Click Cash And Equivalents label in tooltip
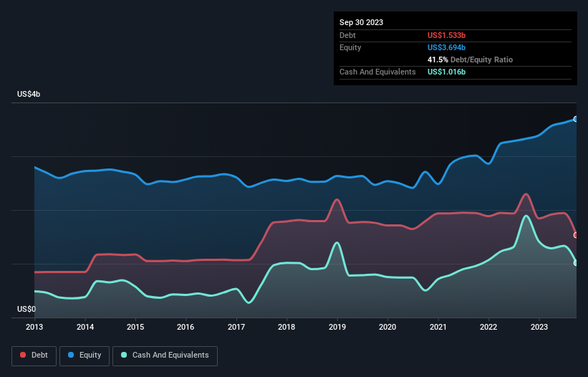This screenshot has height=377, width=588. tap(377, 72)
